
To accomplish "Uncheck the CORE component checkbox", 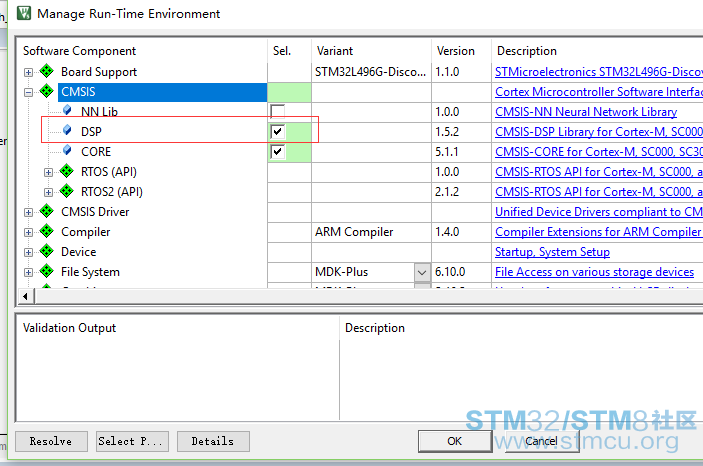I will [x=278, y=152].
